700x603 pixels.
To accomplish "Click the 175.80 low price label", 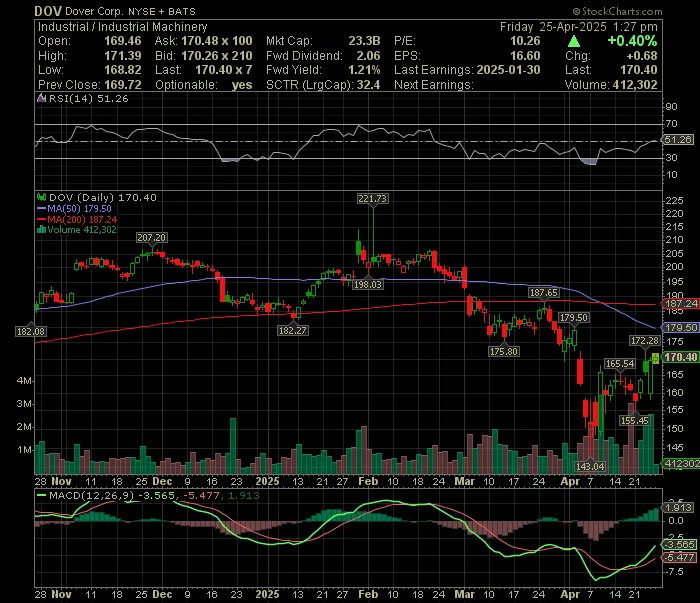I will pyautogui.click(x=504, y=352).
